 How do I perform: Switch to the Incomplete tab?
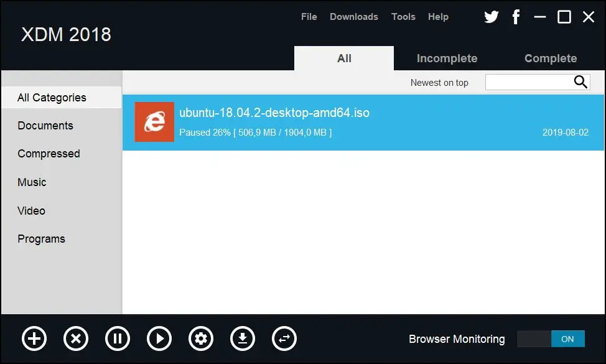coord(447,58)
